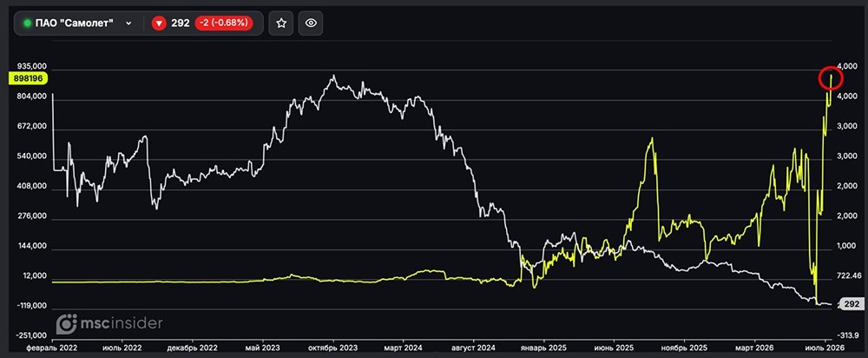Click the yellow 898196 axis label
Viewport: 868px width, 358px height.
coord(29,79)
